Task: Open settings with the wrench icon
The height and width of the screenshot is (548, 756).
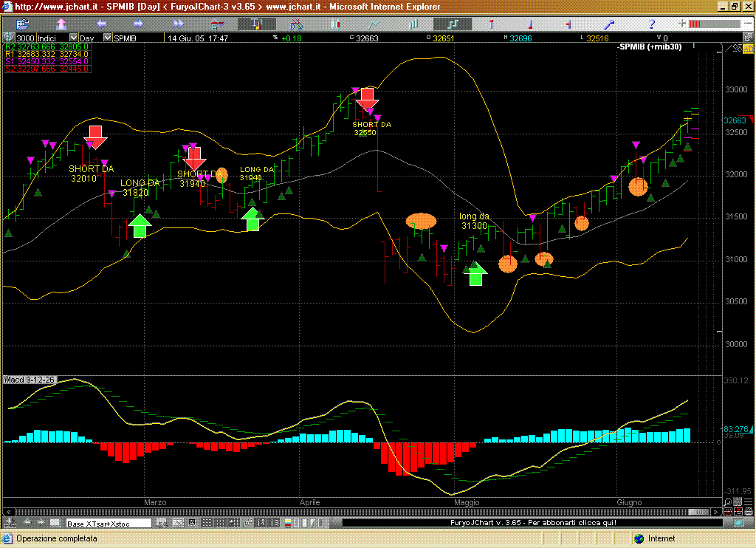Action: (x=610, y=24)
